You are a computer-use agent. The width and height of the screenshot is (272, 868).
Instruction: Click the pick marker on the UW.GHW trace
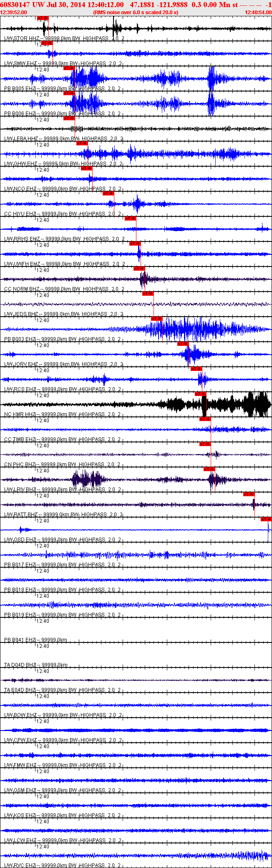82,143
